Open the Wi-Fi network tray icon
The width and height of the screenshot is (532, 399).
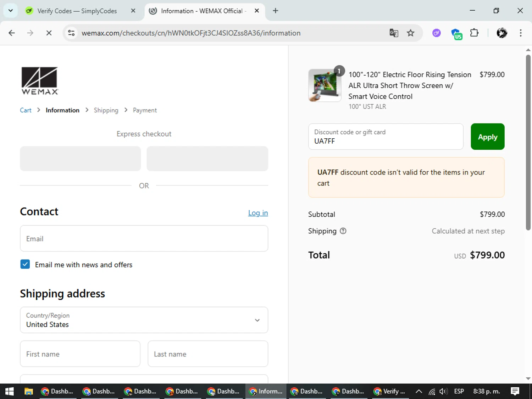click(x=432, y=391)
